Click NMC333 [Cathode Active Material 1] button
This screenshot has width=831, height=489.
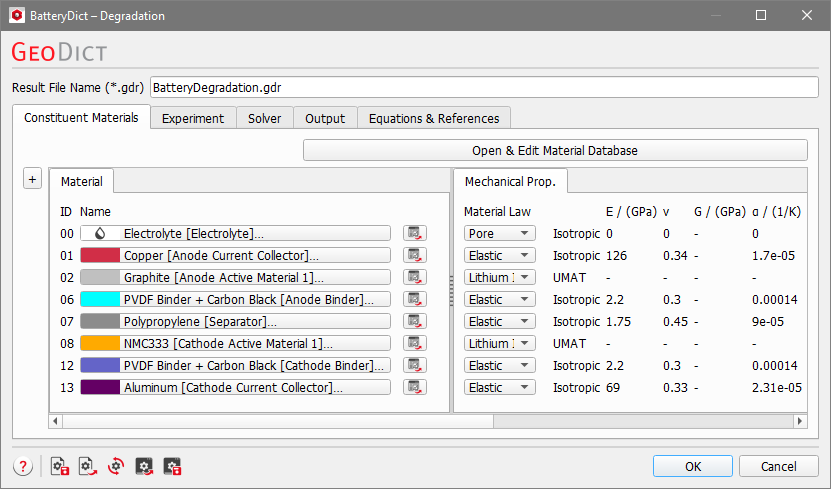235,343
